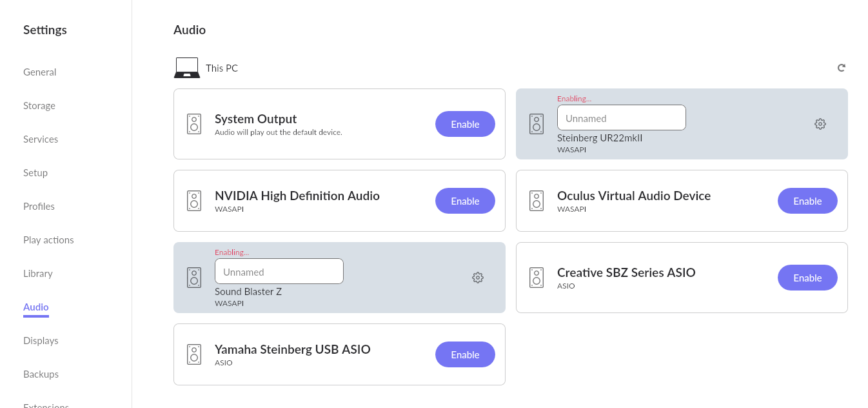
Task: Select the Audio settings section
Action: (36, 307)
